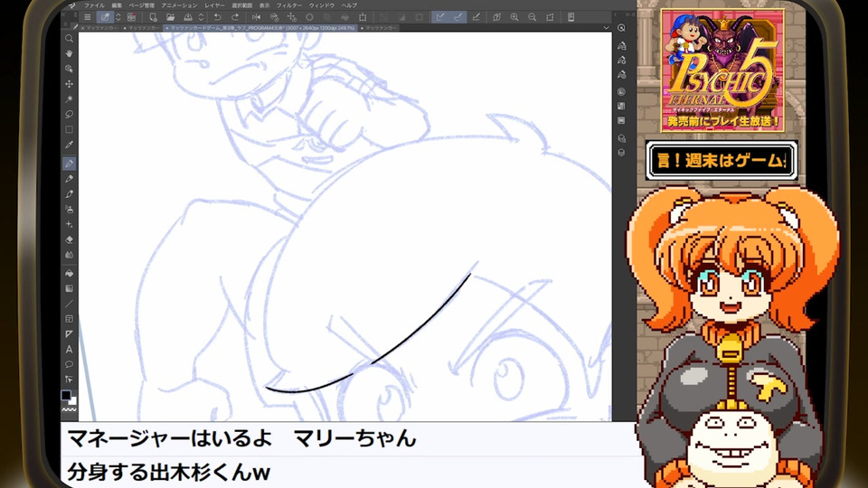Select the Move layer tool
The width and height of the screenshot is (868, 488).
(70, 84)
